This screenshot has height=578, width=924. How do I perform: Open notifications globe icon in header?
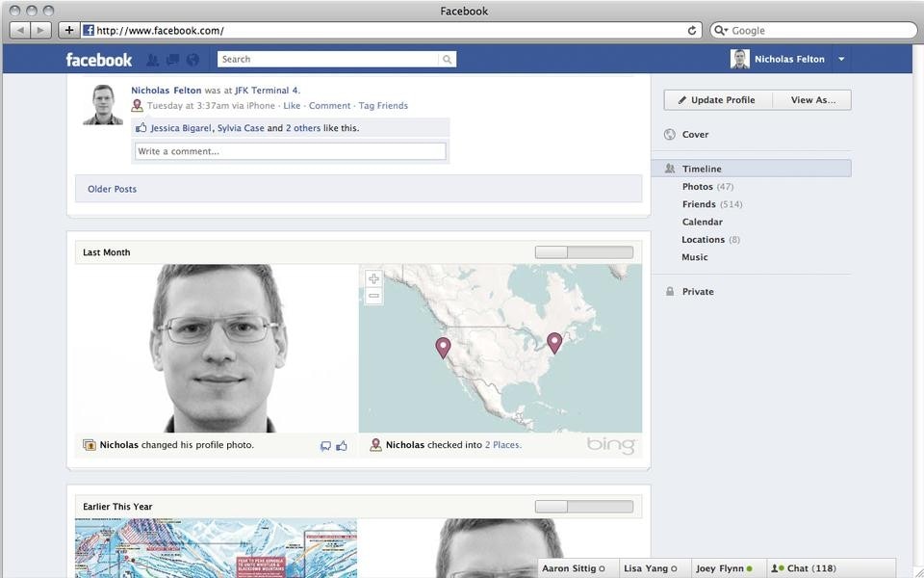[x=192, y=60]
